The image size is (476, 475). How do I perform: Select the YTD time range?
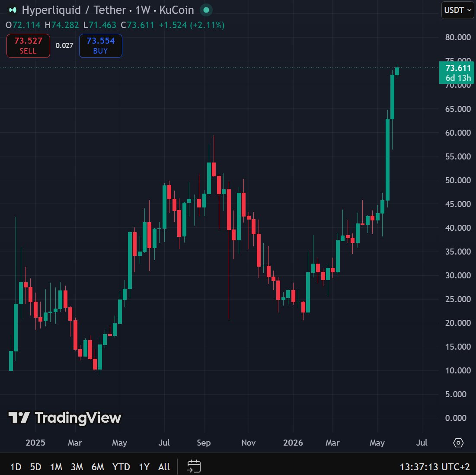click(121, 466)
